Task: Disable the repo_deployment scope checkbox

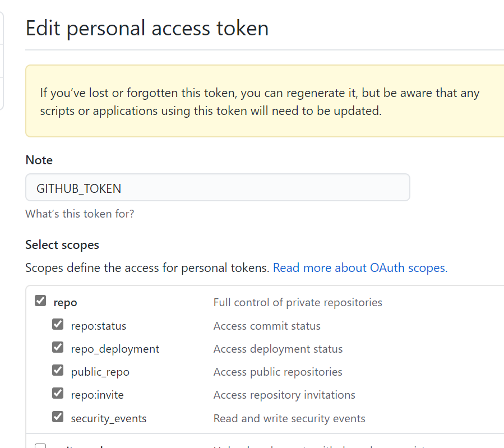Action: [58, 348]
